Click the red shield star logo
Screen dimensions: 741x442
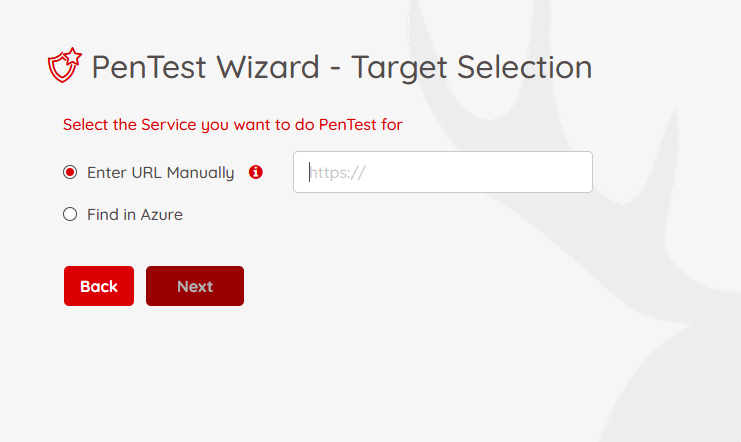click(x=64, y=65)
